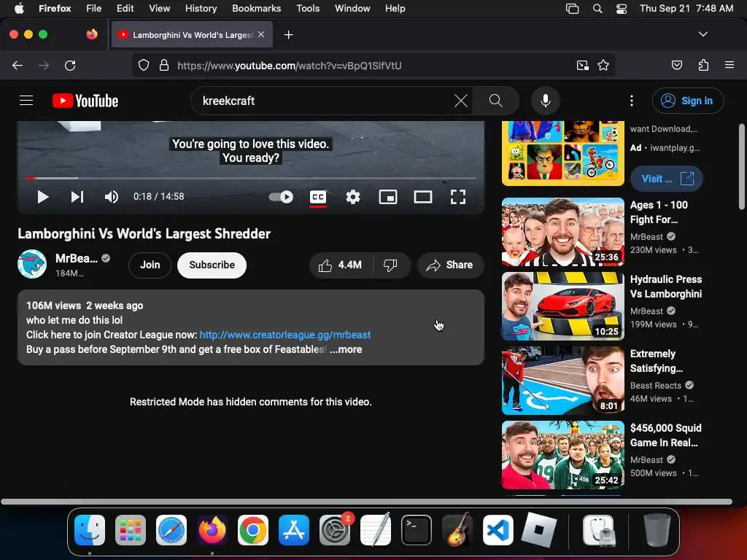Click the video progress bar
The image size is (747, 560).
[x=251, y=178]
